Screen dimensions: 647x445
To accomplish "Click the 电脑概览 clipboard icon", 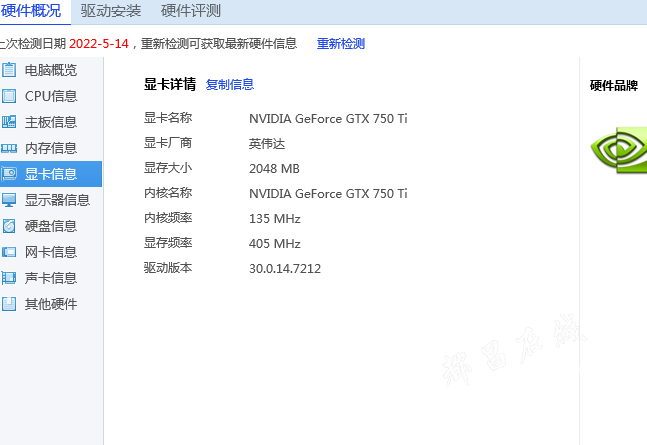I will [x=9, y=70].
